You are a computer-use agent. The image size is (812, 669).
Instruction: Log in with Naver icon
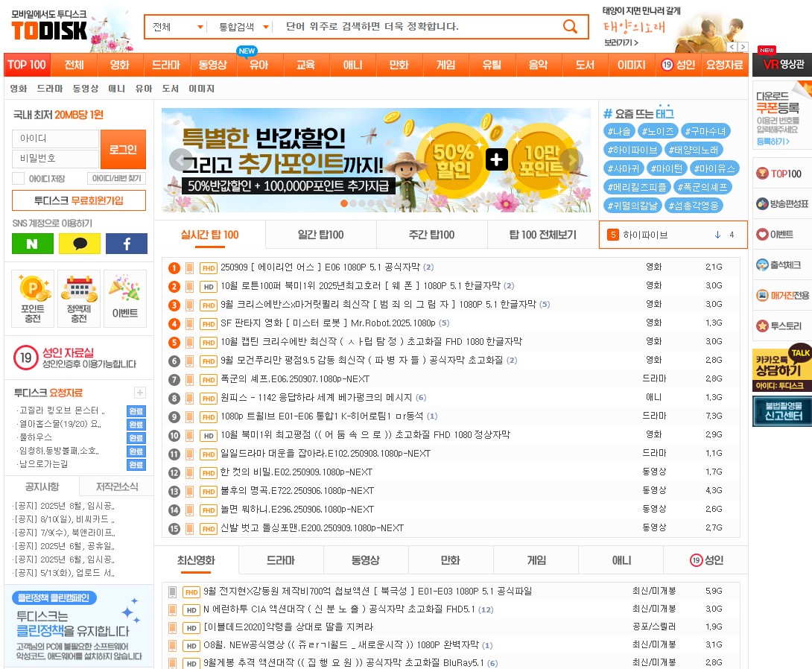point(32,244)
